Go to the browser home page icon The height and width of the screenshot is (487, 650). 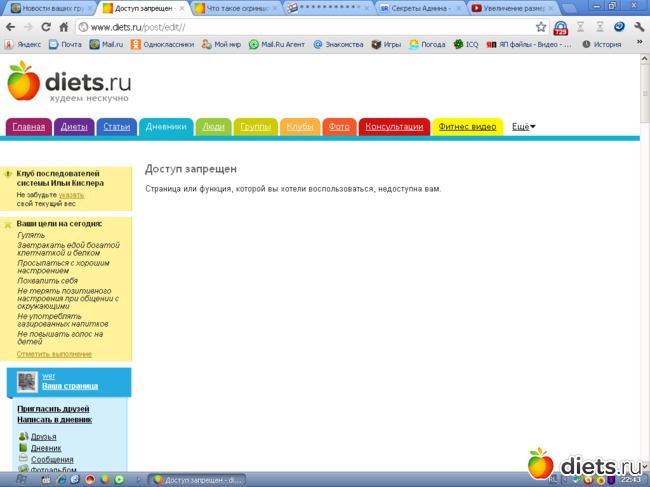tap(65, 27)
